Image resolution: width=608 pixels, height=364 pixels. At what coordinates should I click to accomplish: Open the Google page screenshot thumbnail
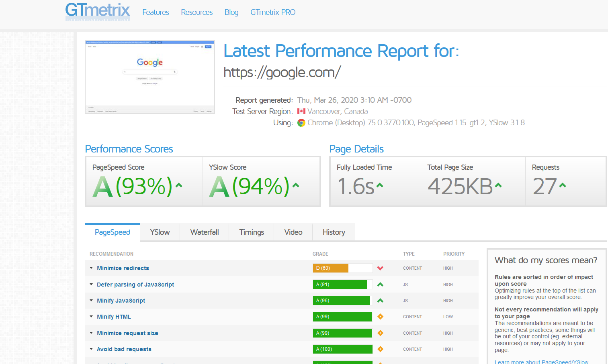point(150,77)
